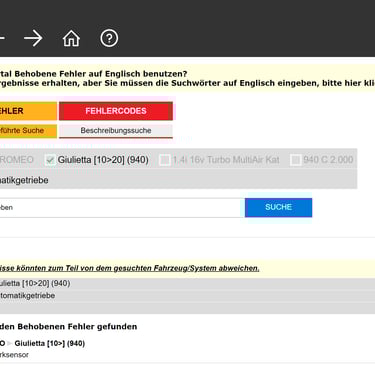Click the blue SUCHE button

coord(278,207)
